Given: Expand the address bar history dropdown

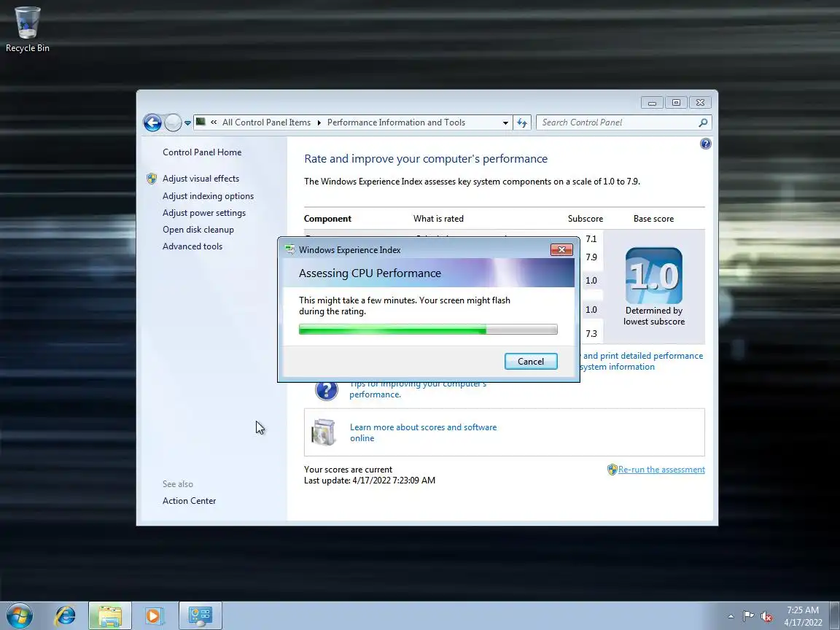Looking at the screenshot, I should point(505,122).
